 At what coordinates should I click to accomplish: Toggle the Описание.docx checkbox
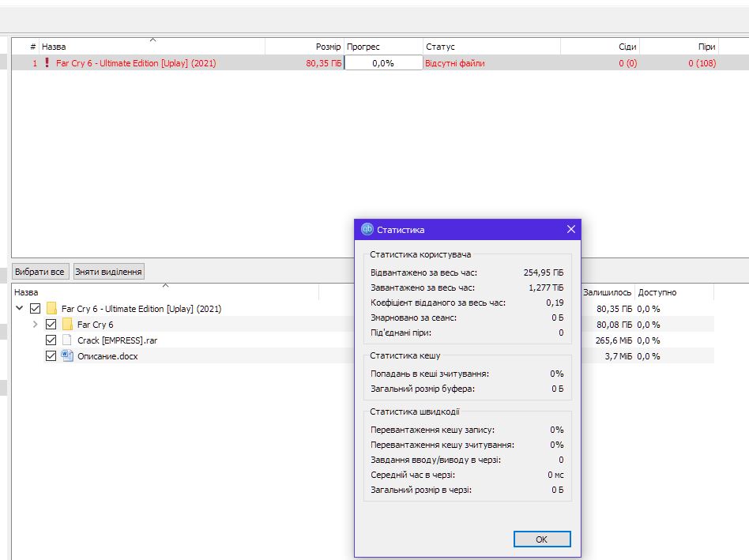pyautogui.click(x=51, y=356)
